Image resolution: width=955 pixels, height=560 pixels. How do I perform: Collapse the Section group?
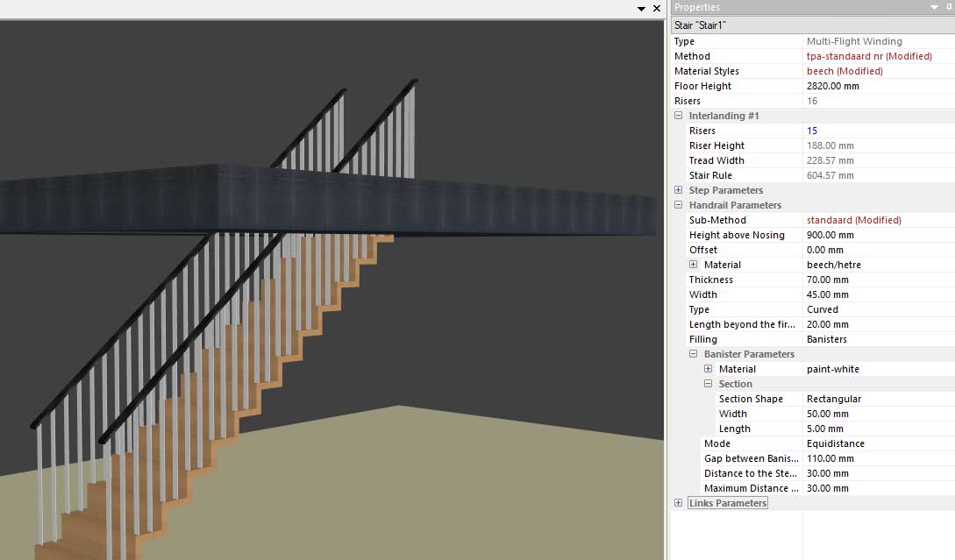coord(708,384)
